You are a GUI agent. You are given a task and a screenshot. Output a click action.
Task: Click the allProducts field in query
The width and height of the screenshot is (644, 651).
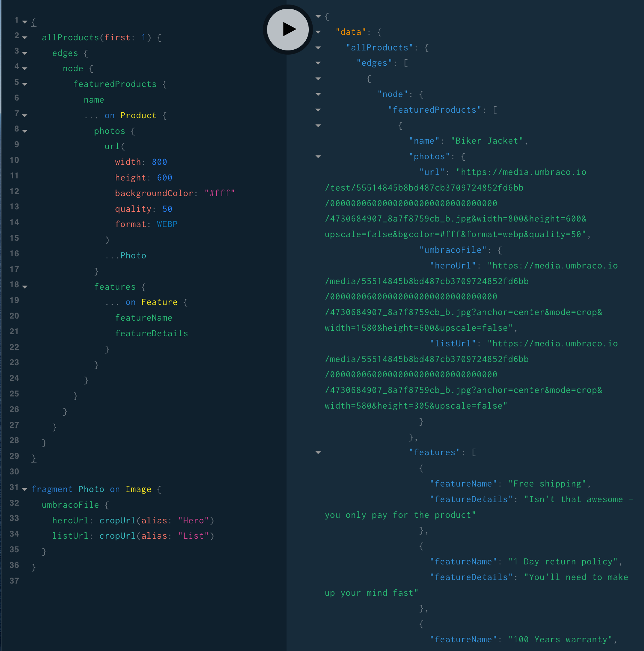[71, 38]
